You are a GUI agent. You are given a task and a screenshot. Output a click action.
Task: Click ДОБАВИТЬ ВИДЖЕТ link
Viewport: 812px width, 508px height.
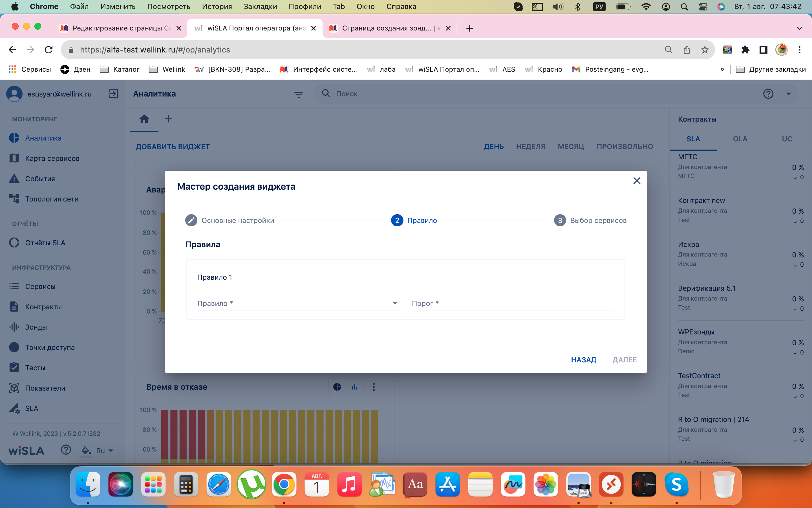[173, 147]
